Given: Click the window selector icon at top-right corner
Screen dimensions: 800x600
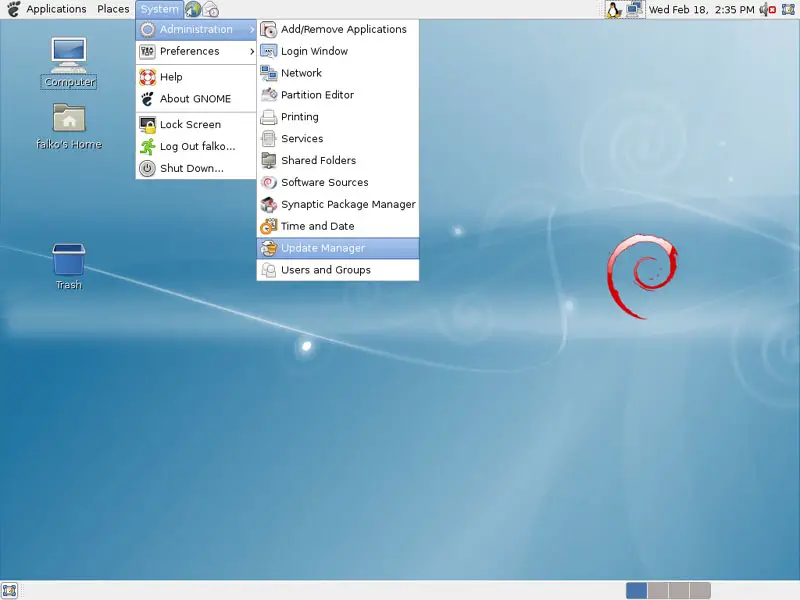Looking at the screenshot, I should click(x=788, y=9).
